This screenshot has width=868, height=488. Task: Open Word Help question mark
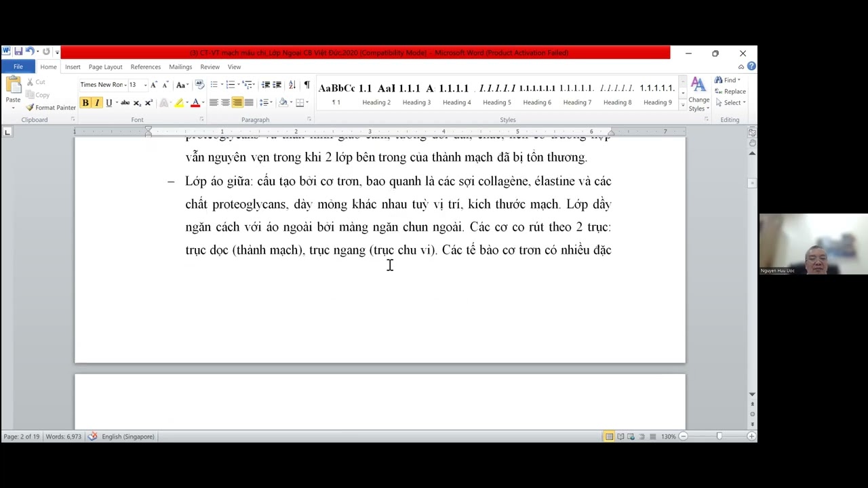(751, 66)
